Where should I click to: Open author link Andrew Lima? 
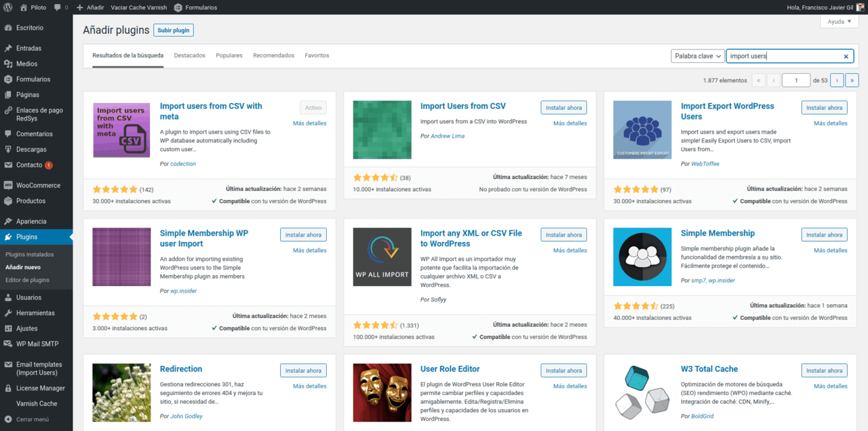pyautogui.click(x=448, y=136)
